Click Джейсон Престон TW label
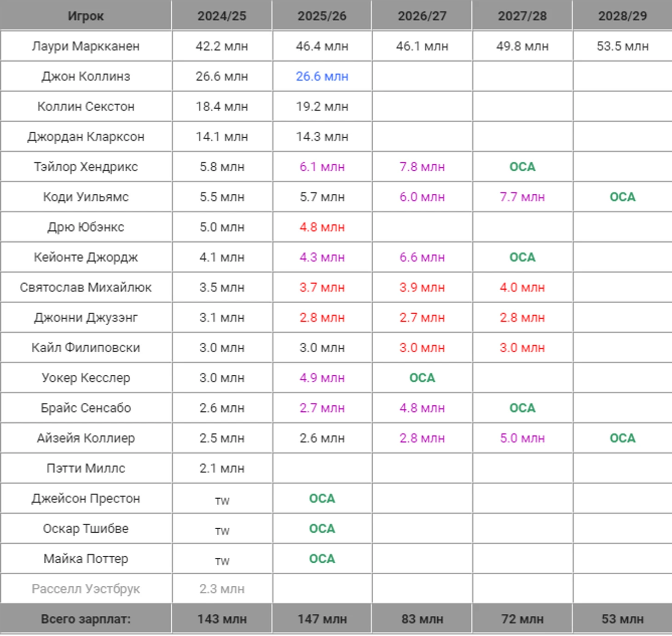The image size is (672, 636). pyautogui.click(x=222, y=501)
